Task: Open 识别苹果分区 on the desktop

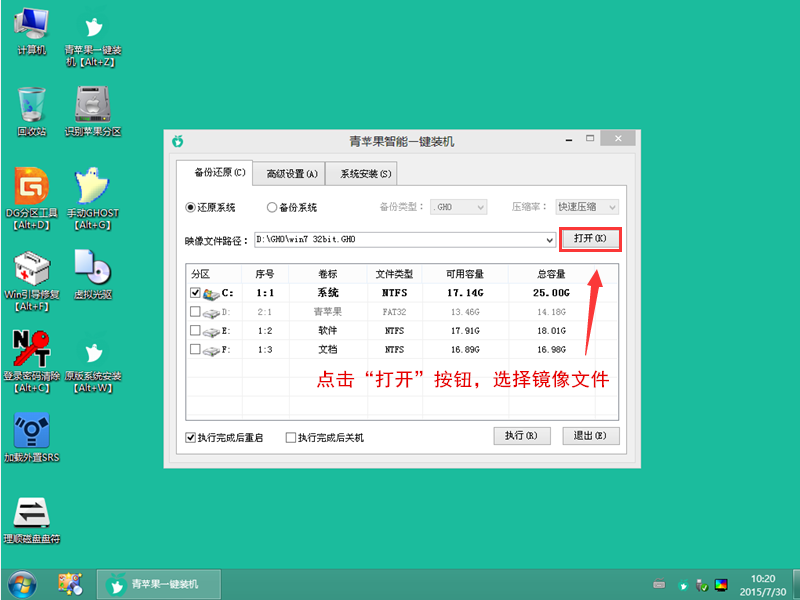Action: coord(91,105)
